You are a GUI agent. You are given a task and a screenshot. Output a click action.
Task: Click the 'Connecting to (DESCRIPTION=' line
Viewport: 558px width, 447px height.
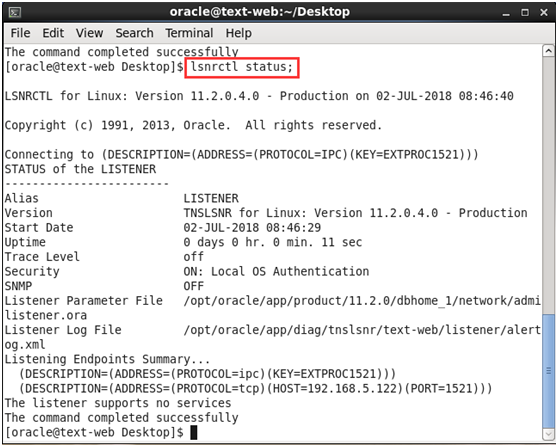242,154
